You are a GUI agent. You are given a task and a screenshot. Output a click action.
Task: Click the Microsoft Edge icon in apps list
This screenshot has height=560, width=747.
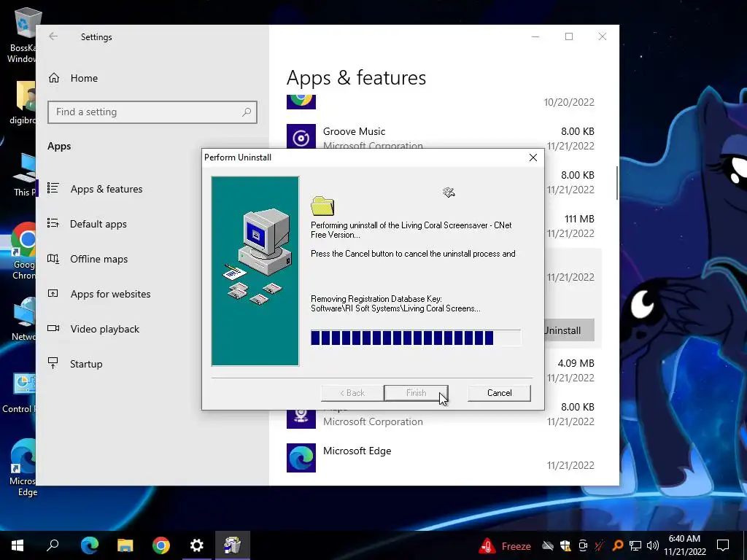[x=301, y=458]
